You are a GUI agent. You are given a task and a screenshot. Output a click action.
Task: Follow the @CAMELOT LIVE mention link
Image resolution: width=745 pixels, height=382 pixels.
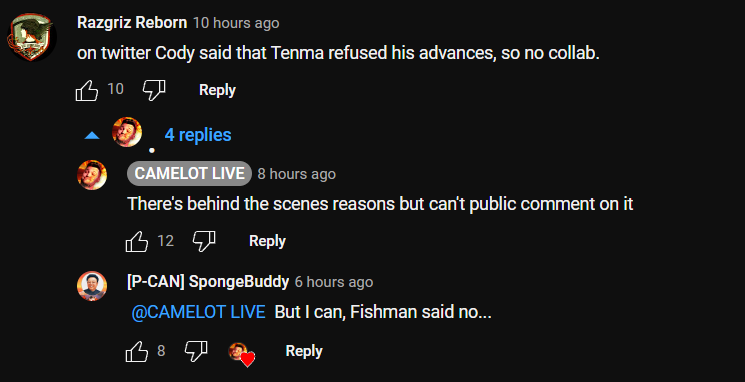point(198,312)
